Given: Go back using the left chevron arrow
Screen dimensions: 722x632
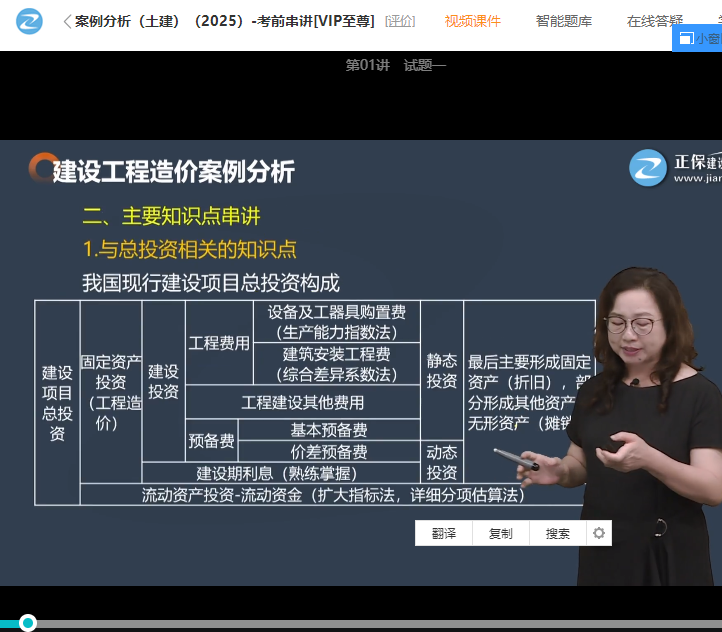Looking at the screenshot, I should pyautogui.click(x=67, y=21).
